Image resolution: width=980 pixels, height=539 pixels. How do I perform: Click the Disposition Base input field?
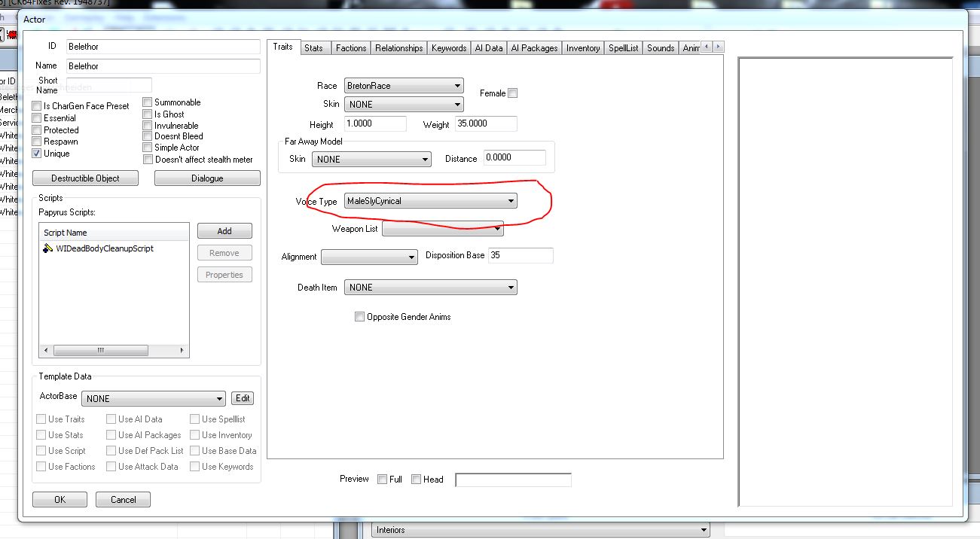[520, 255]
